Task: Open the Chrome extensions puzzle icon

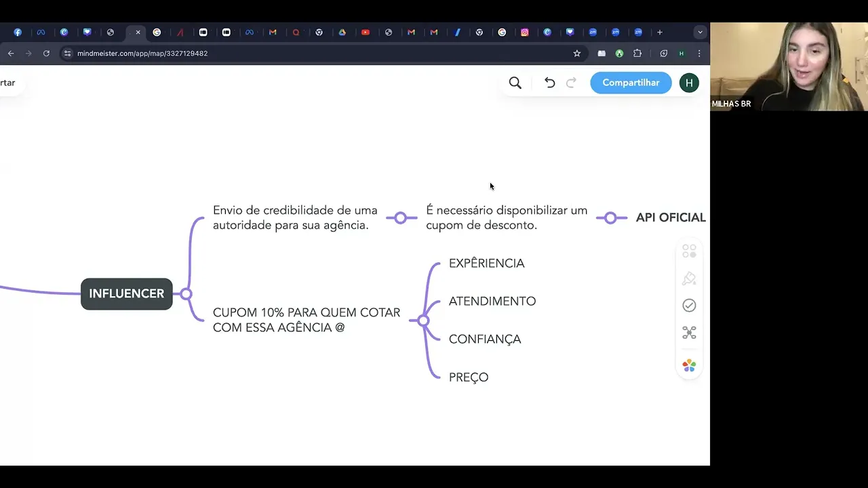Action: point(637,54)
